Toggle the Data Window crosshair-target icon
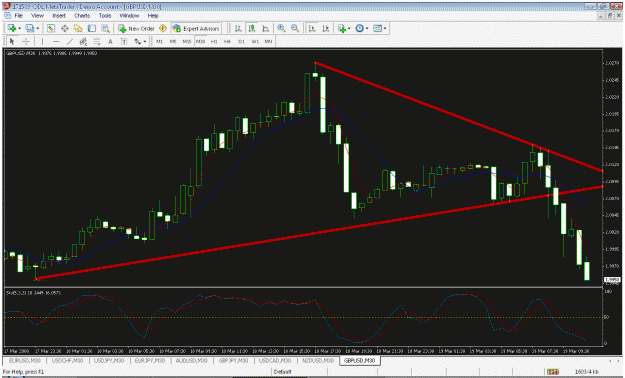 pos(65,28)
